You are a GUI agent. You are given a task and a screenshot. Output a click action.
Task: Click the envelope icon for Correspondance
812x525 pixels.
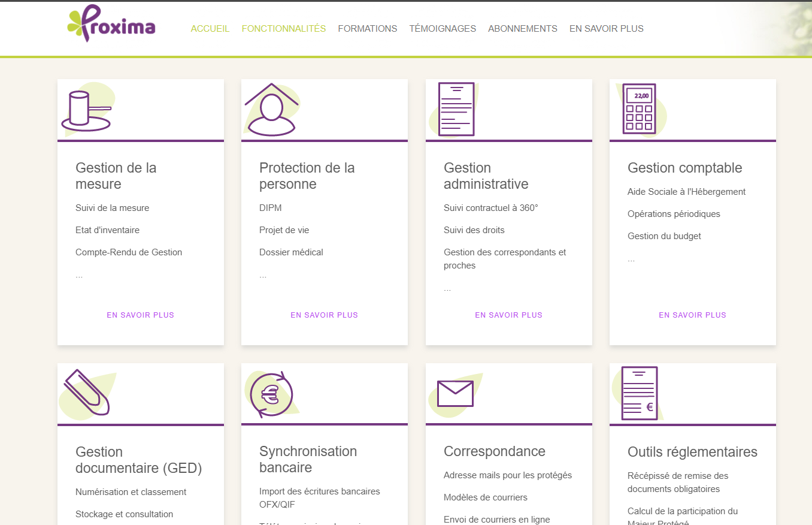(455, 394)
